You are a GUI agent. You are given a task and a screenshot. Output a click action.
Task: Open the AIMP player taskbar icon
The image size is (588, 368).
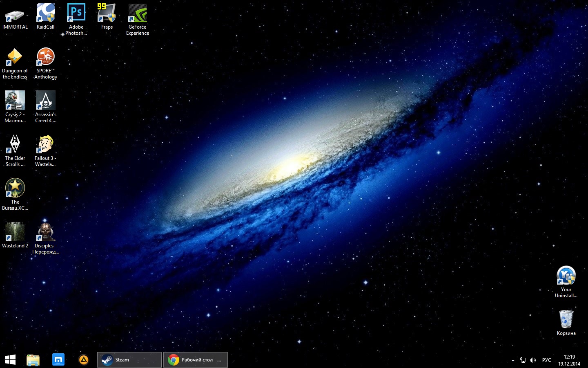pos(84,360)
